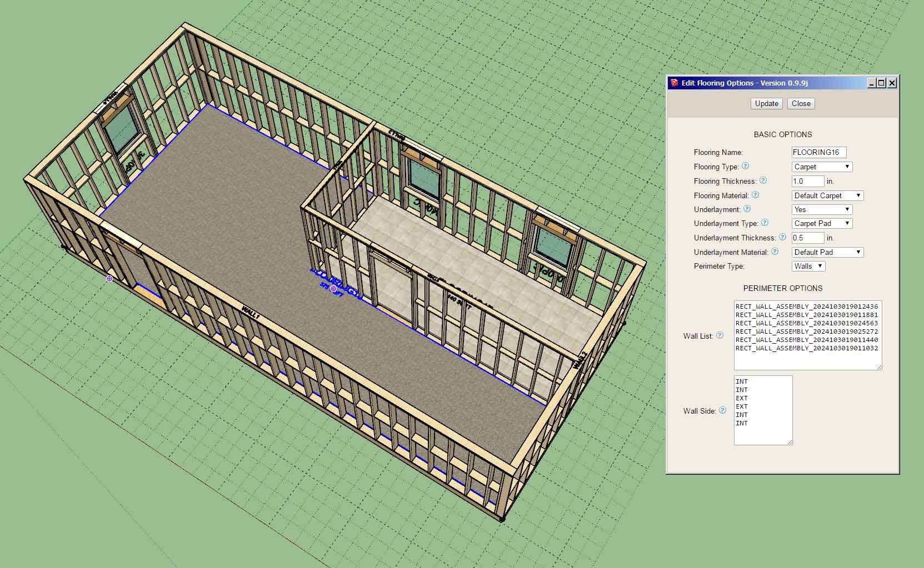Click the Flooring Thickness input field

click(x=808, y=181)
